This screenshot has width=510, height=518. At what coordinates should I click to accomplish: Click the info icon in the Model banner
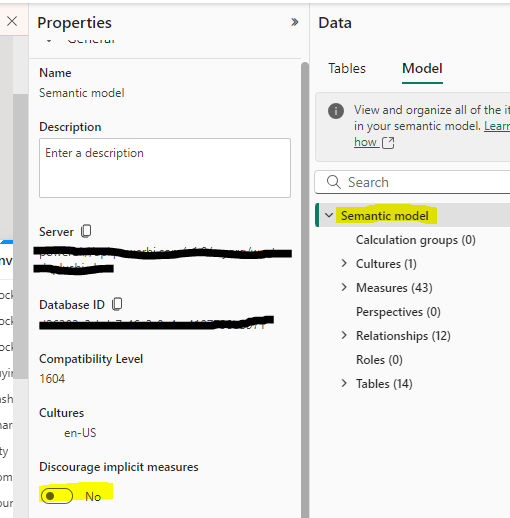point(336,111)
